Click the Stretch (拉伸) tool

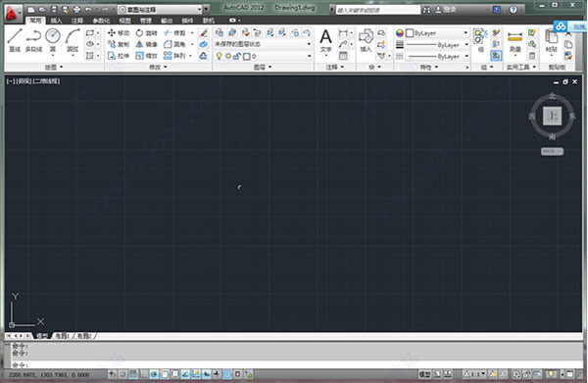[x=119, y=56]
